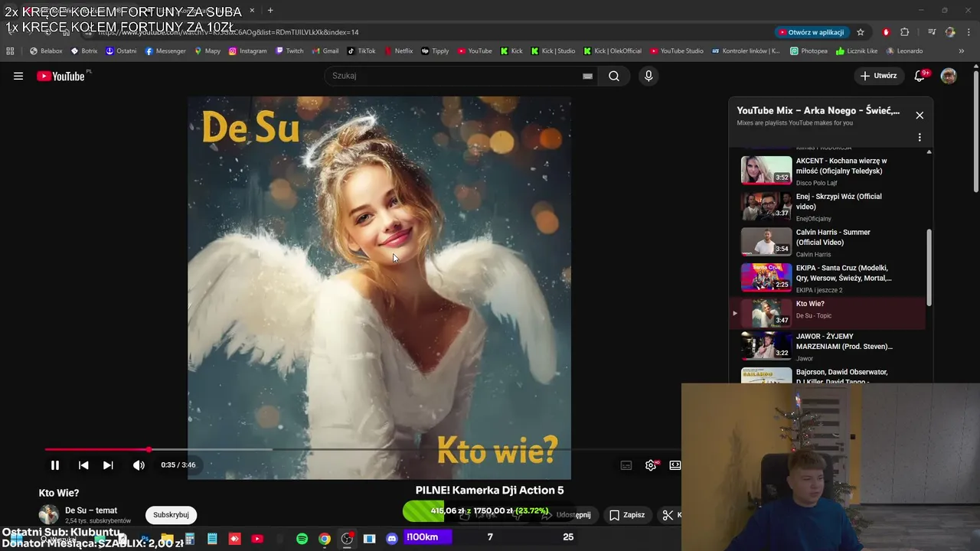Go to the previous video in mix
This screenshot has height=551, width=980.
pos(83,465)
